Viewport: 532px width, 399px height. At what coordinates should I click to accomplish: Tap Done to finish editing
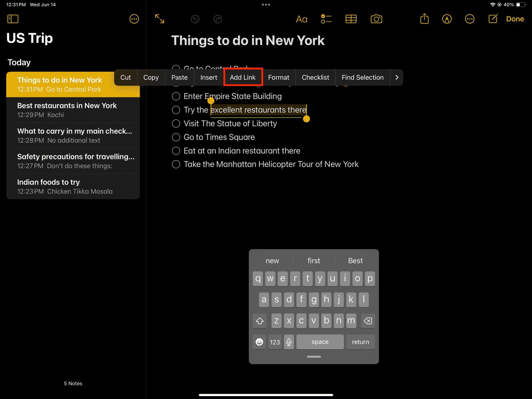point(515,19)
